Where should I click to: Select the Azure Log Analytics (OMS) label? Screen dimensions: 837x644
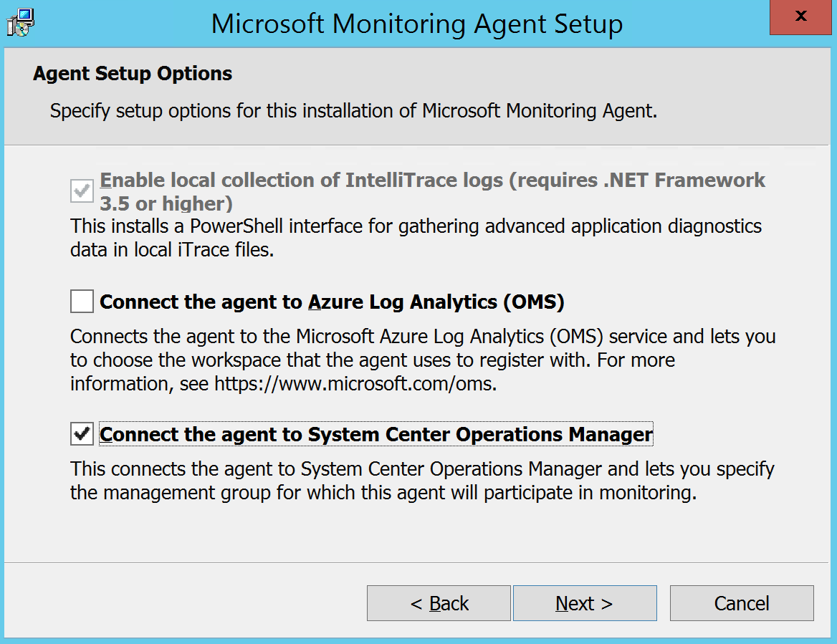(x=330, y=301)
